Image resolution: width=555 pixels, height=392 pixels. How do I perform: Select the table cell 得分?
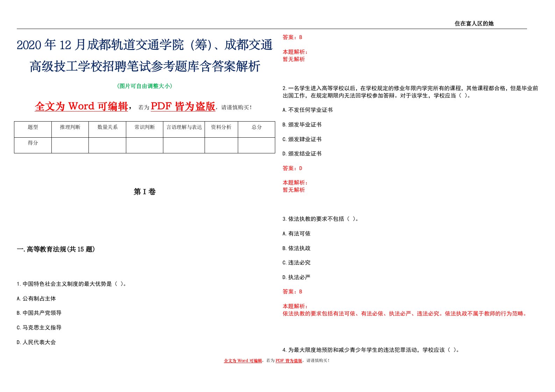coord(33,145)
